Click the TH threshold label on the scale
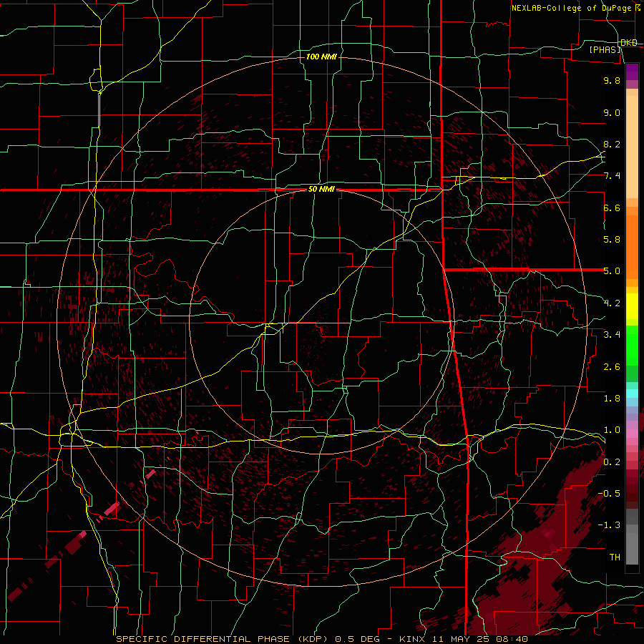644x644 pixels. (x=615, y=557)
